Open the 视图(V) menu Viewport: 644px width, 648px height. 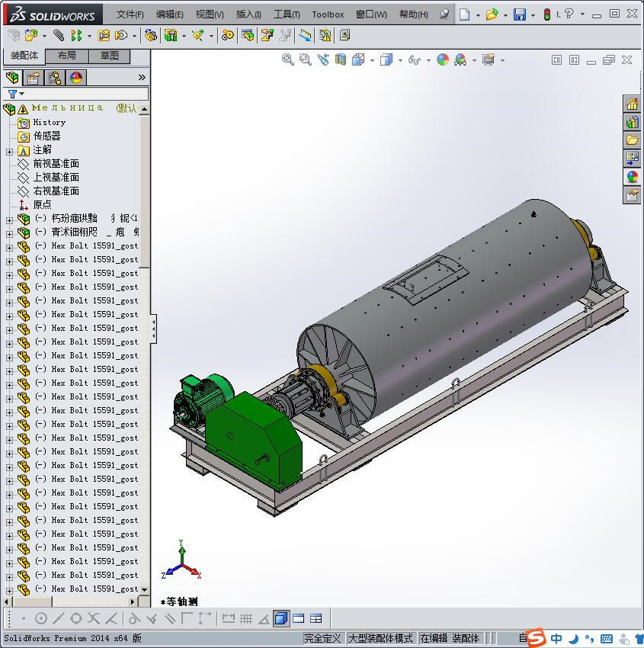tap(210, 14)
